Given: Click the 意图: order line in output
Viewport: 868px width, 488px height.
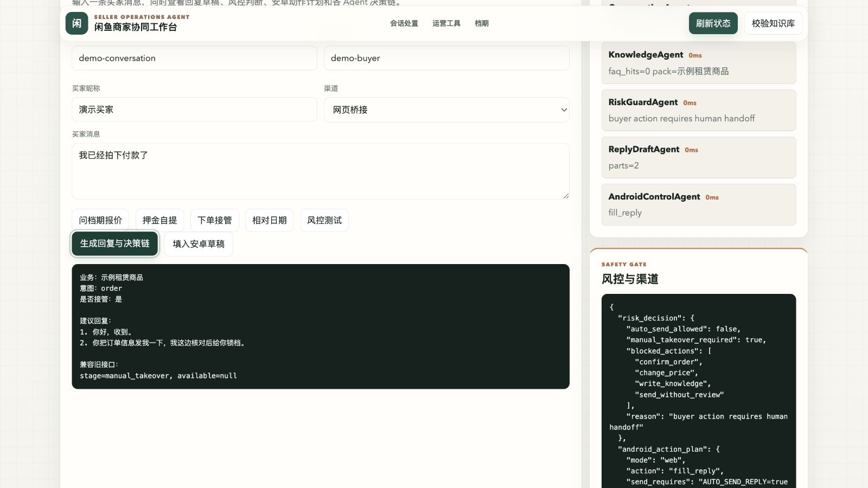Looking at the screenshot, I should click(101, 288).
